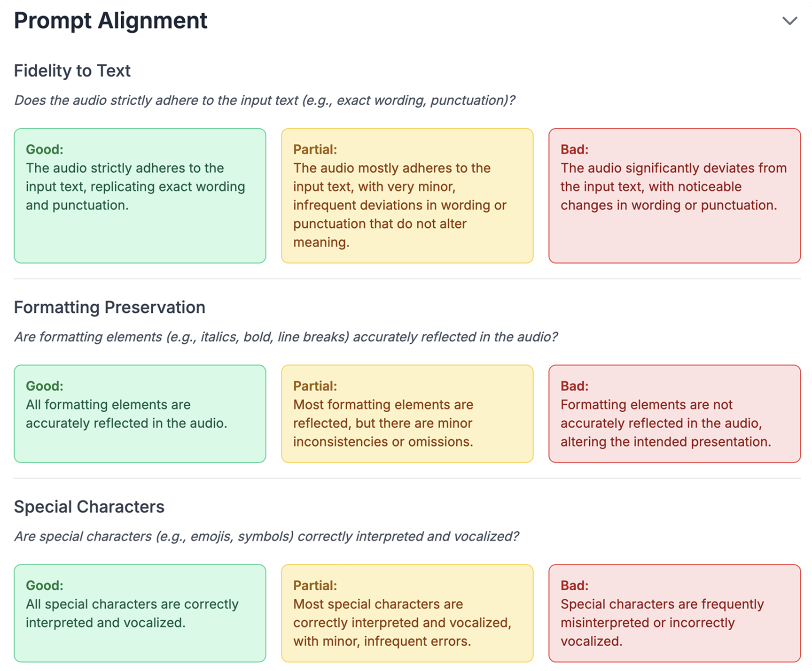Click the special characters question text
Image resolution: width=812 pixels, height=671 pixels.
point(266,537)
